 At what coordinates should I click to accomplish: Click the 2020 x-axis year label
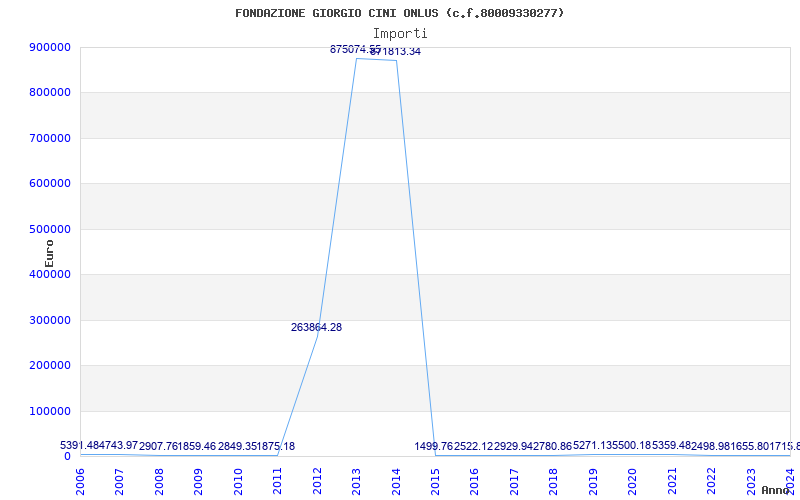[x=632, y=480]
